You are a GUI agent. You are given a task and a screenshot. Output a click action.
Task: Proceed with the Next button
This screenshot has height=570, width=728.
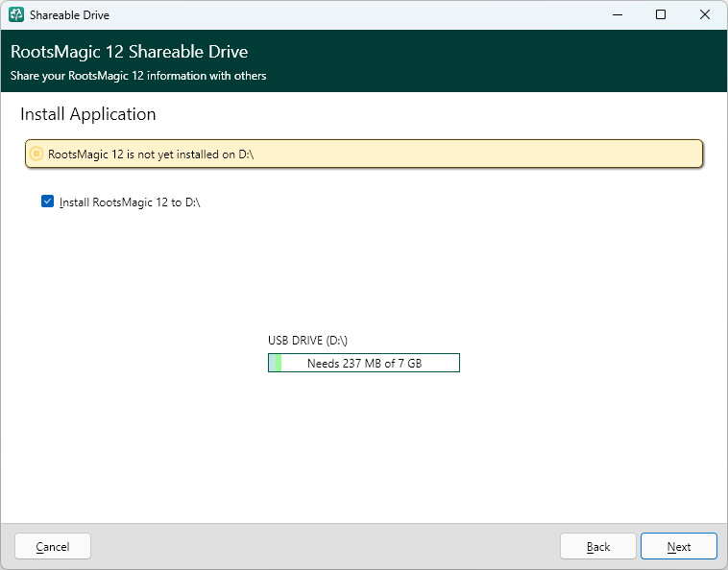[679, 546]
